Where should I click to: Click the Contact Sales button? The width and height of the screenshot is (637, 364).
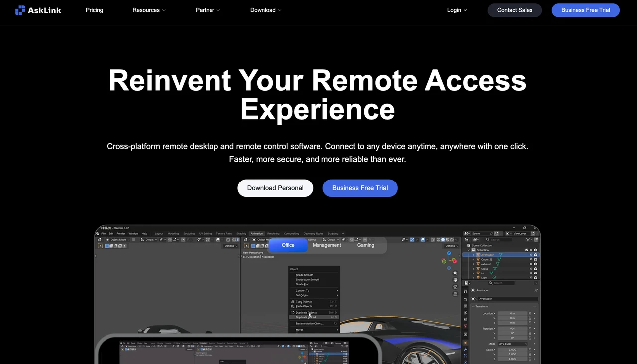[x=515, y=10]
